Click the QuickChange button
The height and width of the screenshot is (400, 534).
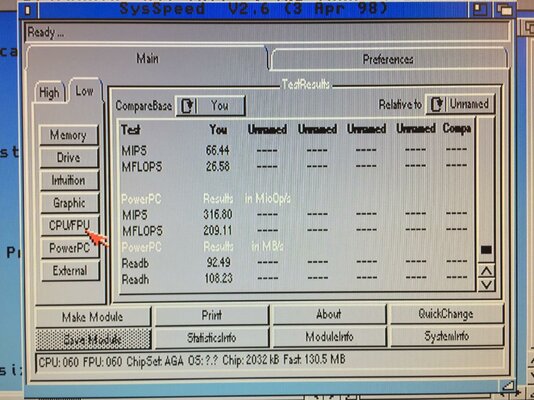pyautogui.click(x=446, y=314)
